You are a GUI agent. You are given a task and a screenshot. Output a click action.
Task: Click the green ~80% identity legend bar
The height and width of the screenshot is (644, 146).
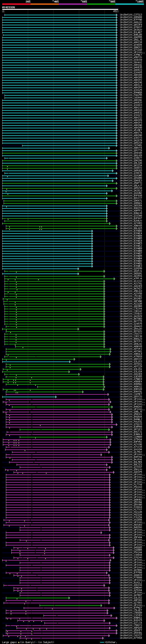pyautogui.click(x=101, y=4)
